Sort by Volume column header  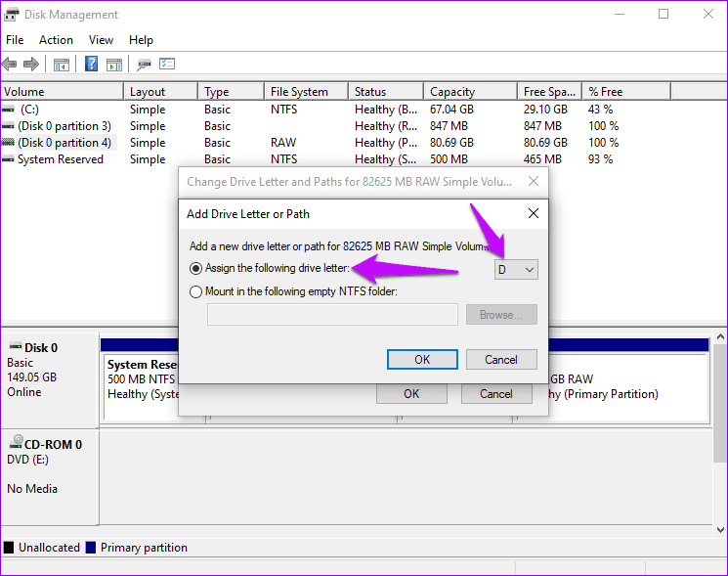[x=62, y=92]
